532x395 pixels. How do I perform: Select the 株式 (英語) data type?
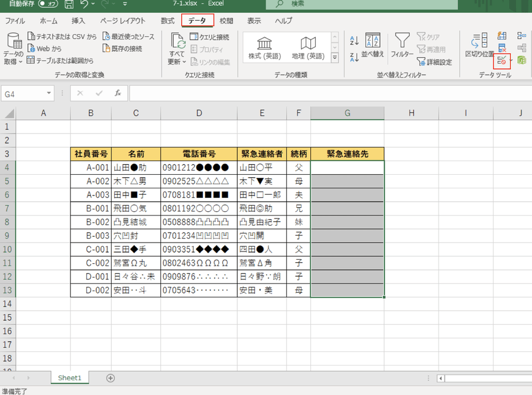click(x=264, y=48)
